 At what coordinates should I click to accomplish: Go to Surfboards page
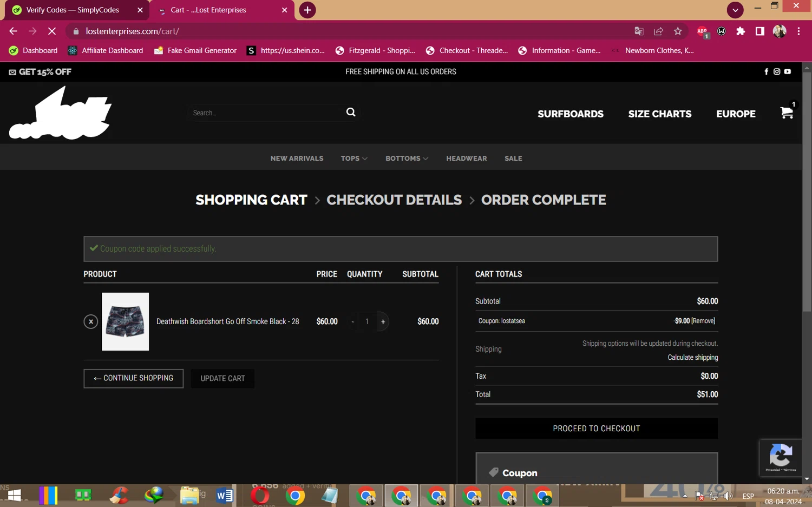click(570, 114)
